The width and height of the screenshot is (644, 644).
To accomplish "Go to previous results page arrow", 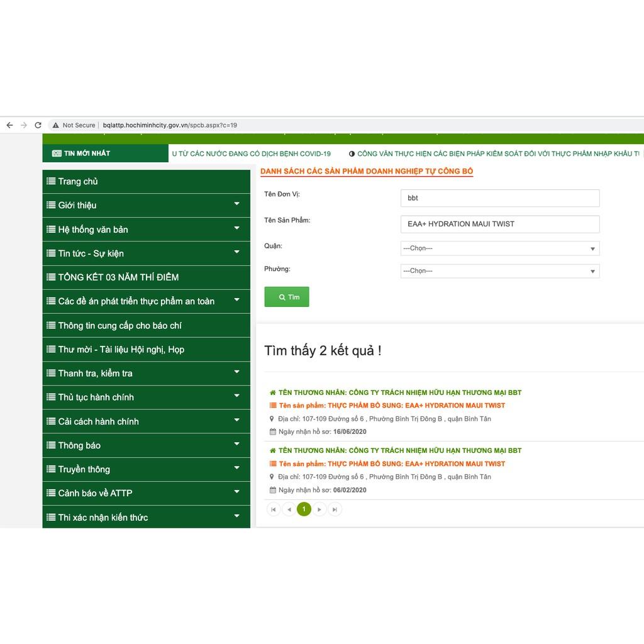I will pyautogui.click(x=289, y=509).
